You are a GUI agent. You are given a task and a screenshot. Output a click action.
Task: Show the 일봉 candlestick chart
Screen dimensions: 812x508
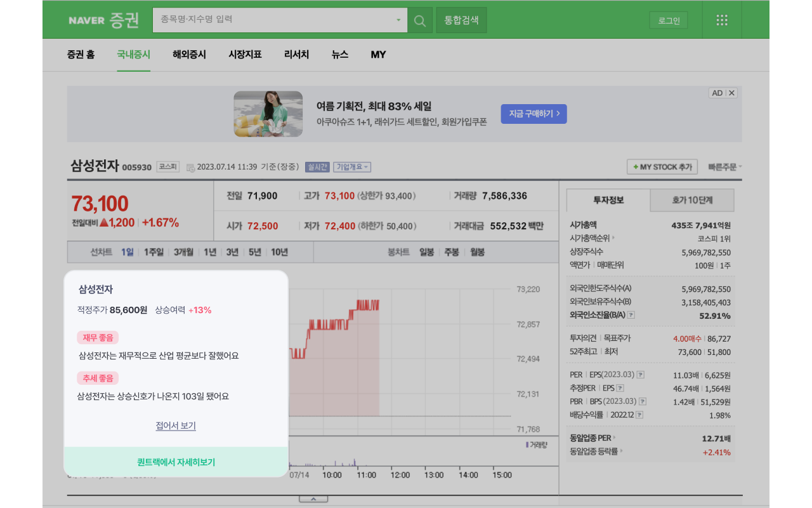(x=427, y=252)
